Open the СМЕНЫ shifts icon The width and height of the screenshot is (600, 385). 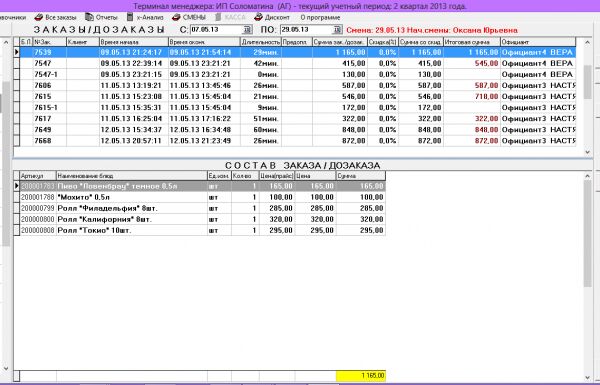coord(176,17)
